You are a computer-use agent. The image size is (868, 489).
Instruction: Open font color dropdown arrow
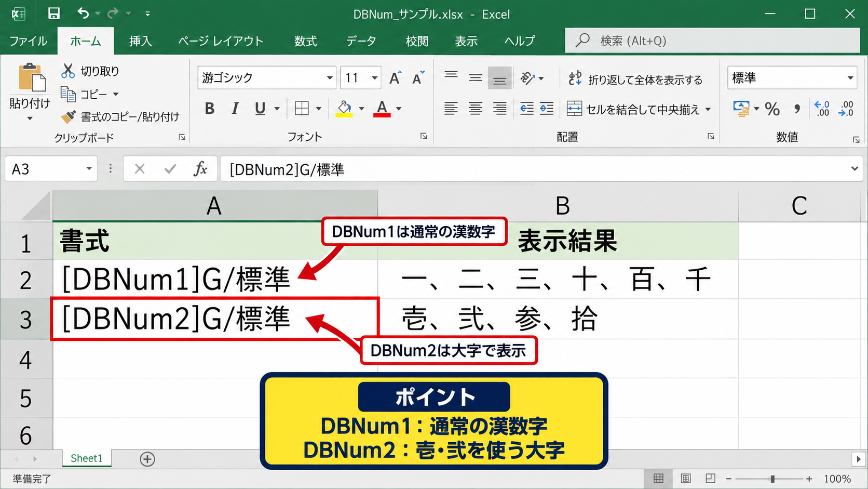(x=399, y=109)
